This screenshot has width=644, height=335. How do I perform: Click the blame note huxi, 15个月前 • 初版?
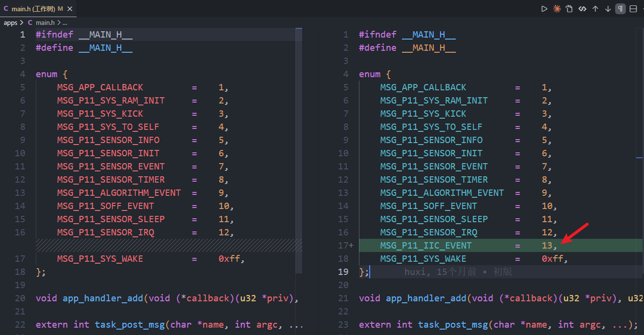point(458,272)
